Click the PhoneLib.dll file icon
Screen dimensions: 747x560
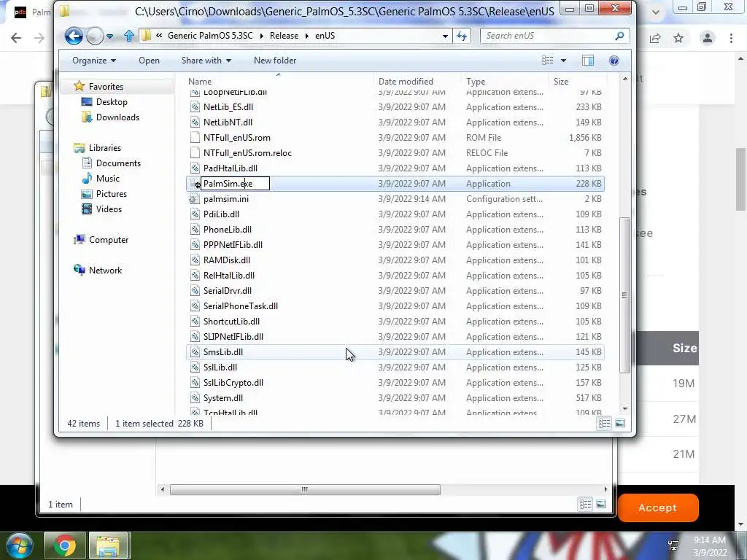click(194, 230)
